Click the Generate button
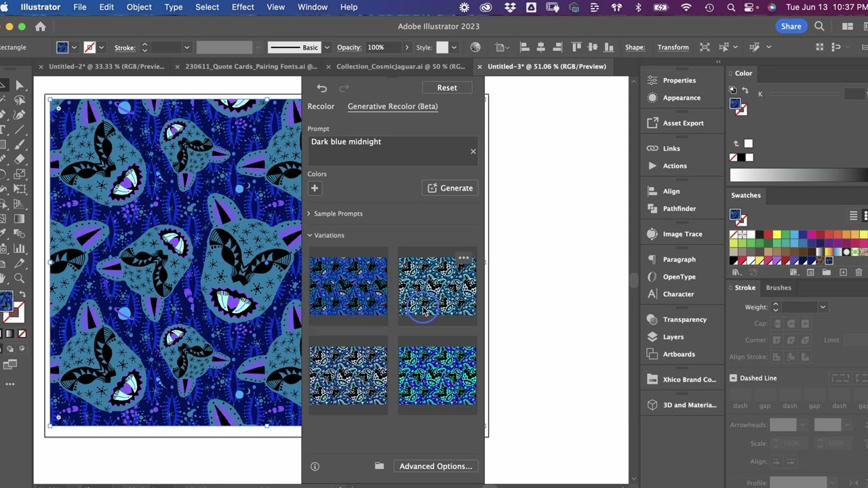868x488 pixels. tap(450, 188)
